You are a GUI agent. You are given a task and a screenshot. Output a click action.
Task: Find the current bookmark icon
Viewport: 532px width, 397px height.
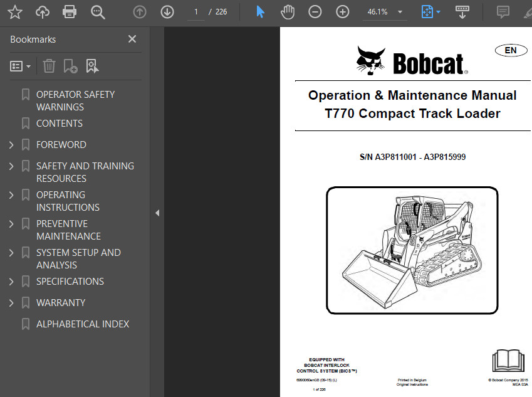[x=92, y=66]
